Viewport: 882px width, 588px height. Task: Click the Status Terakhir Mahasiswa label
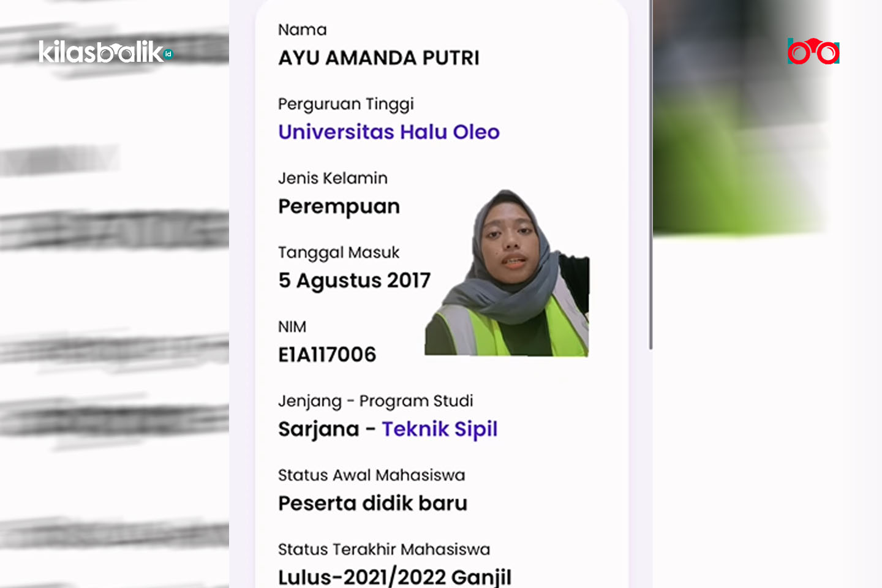point(383,549)
